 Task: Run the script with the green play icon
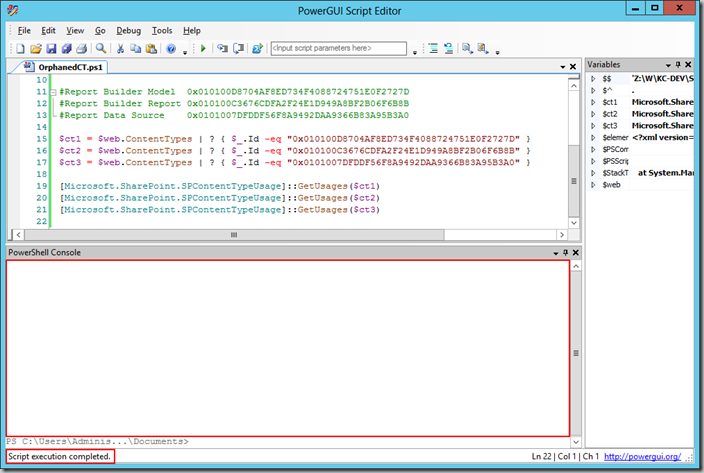click(x=203, y=48)
